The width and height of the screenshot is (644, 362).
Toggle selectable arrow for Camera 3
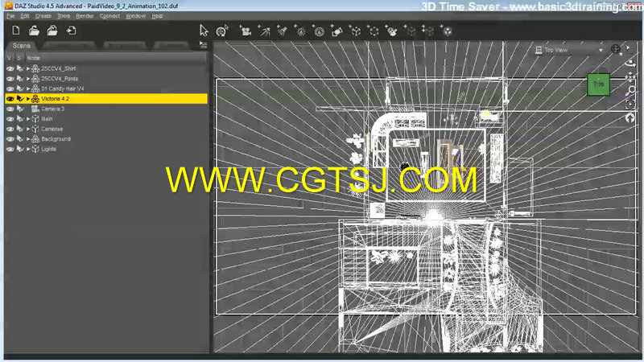point(19,109)
